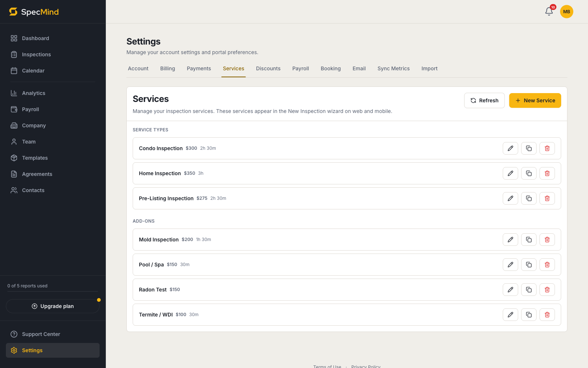Create a New Service
The width and height of the screenshot is (588, 368).
point(535,100)
